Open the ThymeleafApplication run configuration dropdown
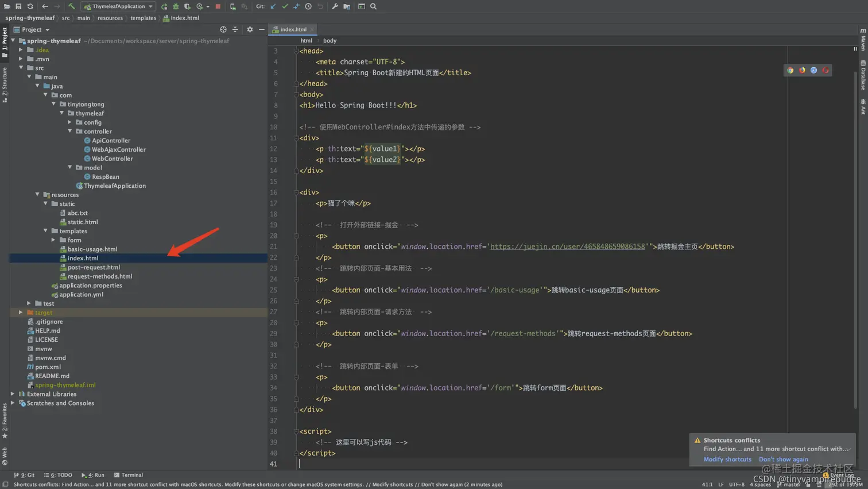The width and height of the screenshot is (868, 489). pyautogui.click(x=119, y=6)
